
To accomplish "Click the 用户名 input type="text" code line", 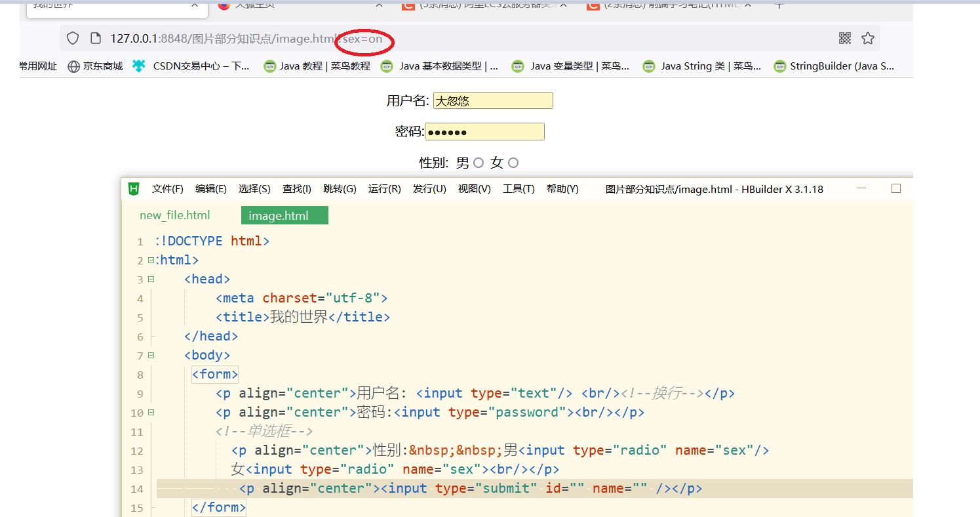I will click(475, 393).
